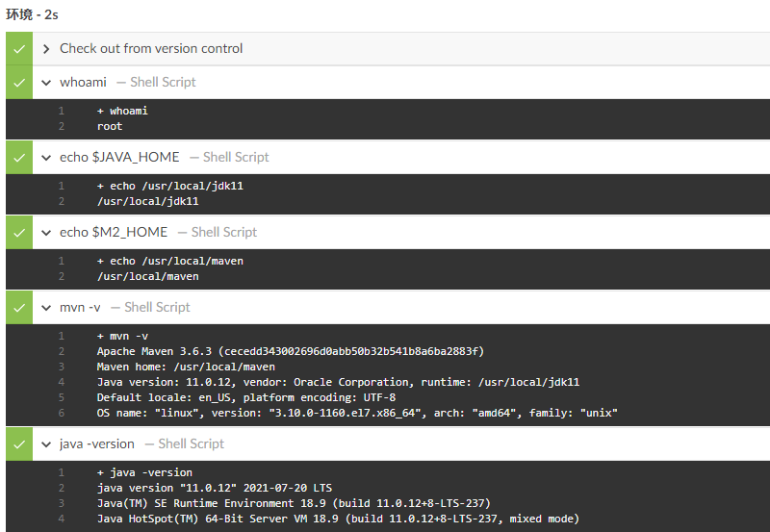Click the '+ echo /usr/local/maven' log line
Image resolution: width=770 pixels, height=532 pixels.
170,261
